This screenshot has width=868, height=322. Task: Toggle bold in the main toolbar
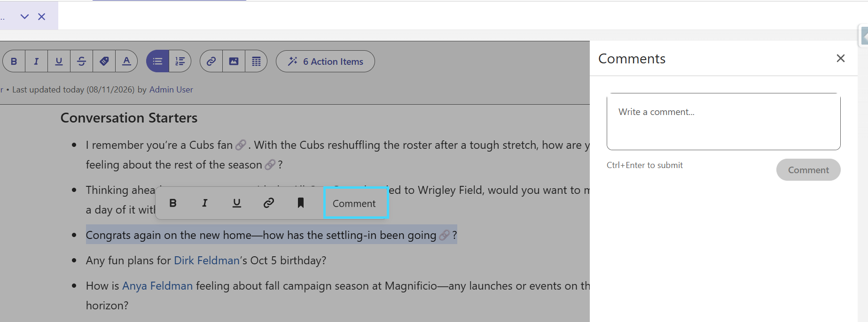pos(14,61)
